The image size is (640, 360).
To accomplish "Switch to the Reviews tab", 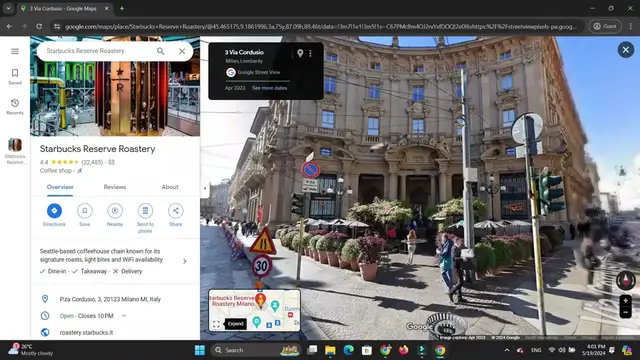I will pos(115,187).
